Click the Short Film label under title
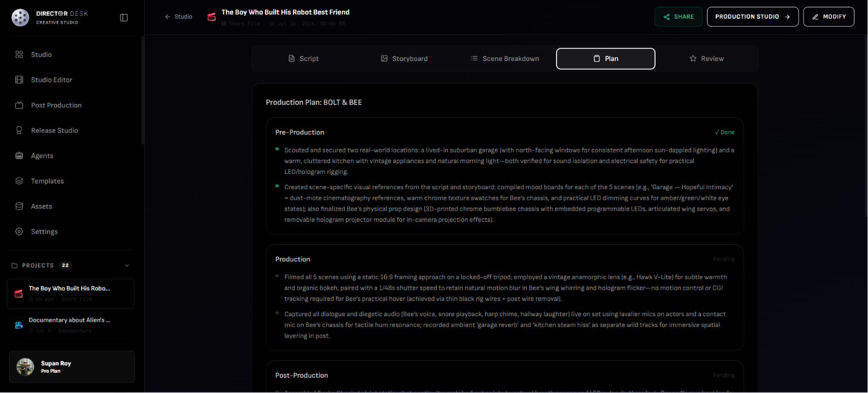The width and height of the screenshot is (868, 393). click(x=245, y=24)
